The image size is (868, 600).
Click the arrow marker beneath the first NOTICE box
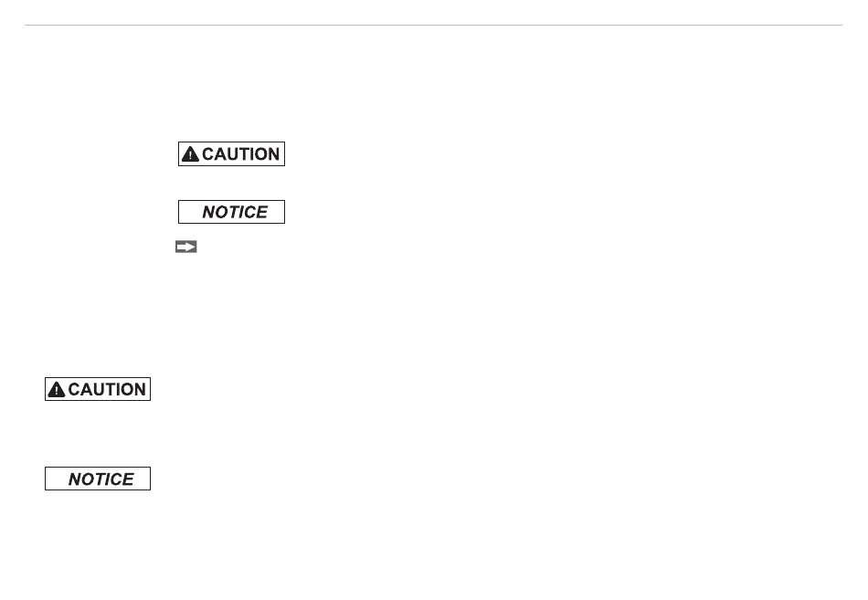click(x=186, y=247)
